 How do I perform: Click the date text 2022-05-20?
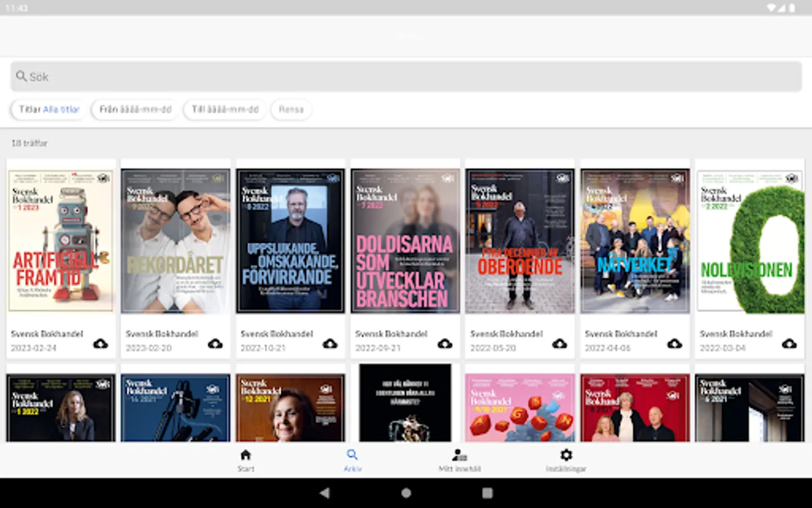pos(493,348)
